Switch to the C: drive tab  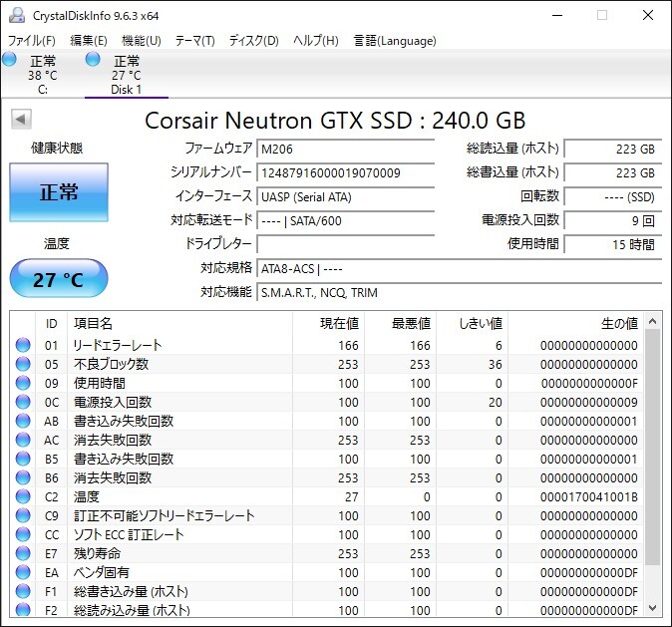pos(42,75)
